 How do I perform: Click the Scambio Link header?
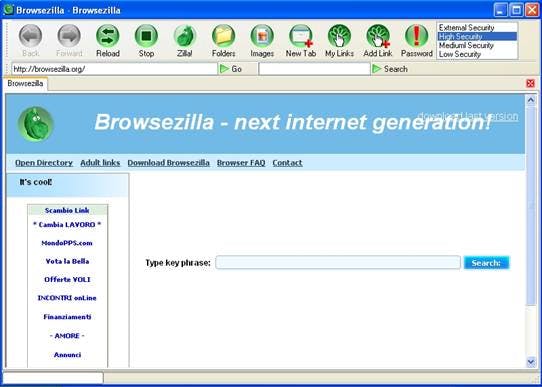[x=67, y=210]
